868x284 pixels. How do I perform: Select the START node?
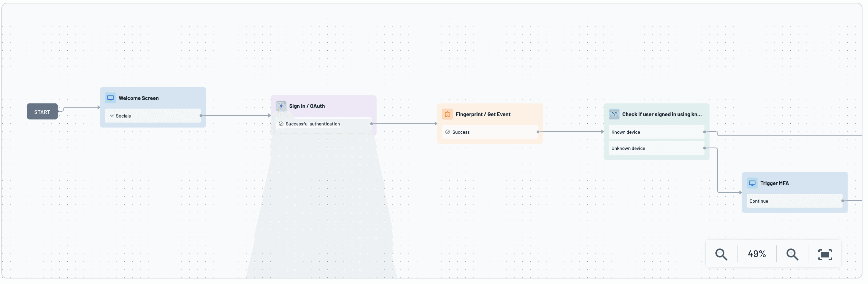tap(42, 112)
